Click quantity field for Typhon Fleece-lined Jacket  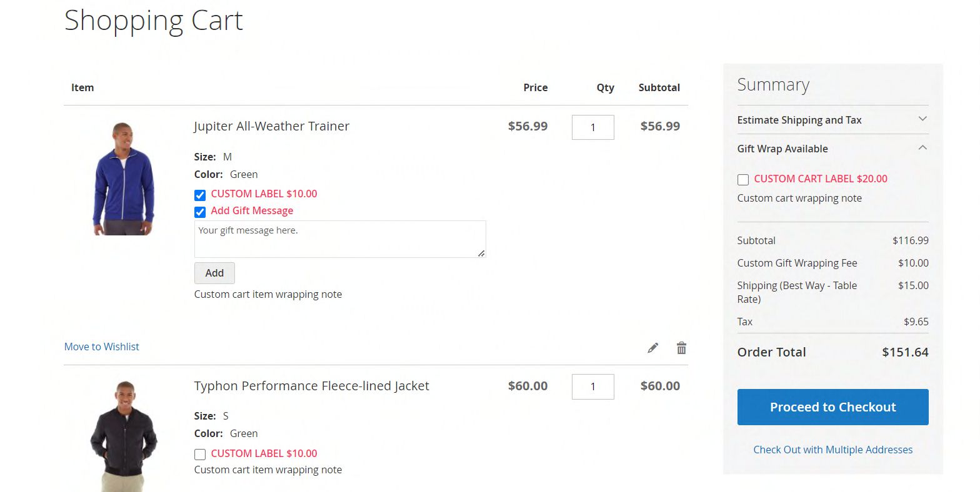[592, 386]
